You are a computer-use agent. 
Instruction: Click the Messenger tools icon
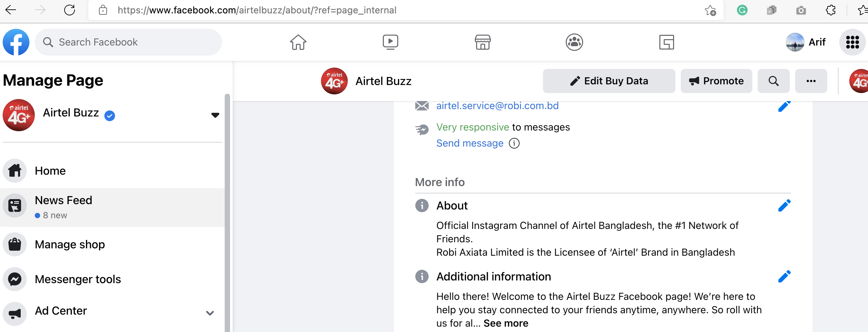14,279
